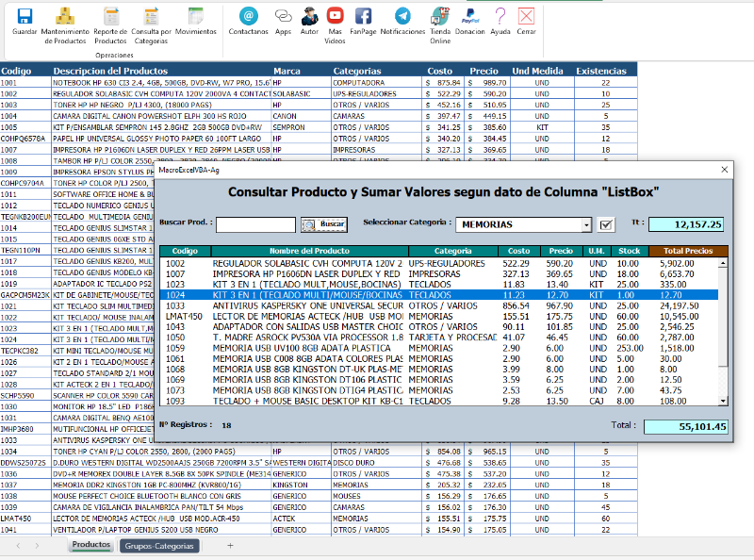Add a new sheet with plus button
The height and width of the screenshot is (560, 754).
(230, 546)
